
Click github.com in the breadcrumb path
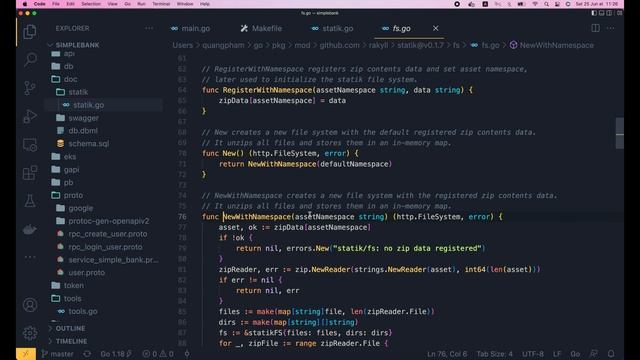click(x=339, y=45)
